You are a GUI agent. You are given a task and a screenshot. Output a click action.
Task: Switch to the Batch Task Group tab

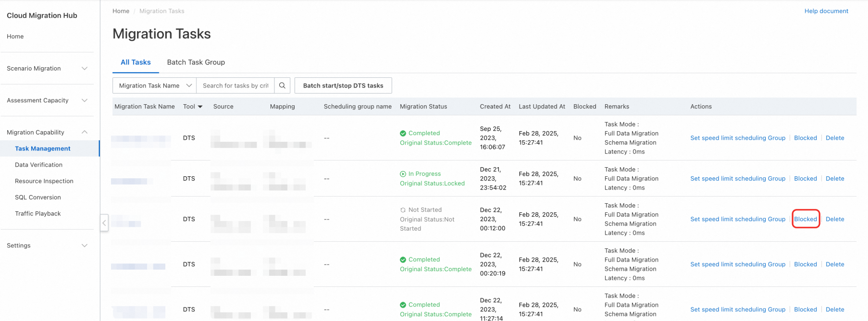196,62
